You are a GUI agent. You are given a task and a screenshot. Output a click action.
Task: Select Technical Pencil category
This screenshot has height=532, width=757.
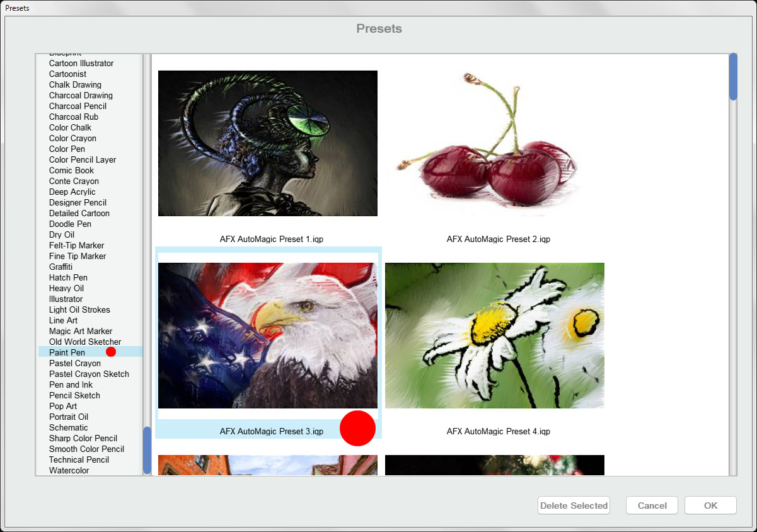point(79,460)
